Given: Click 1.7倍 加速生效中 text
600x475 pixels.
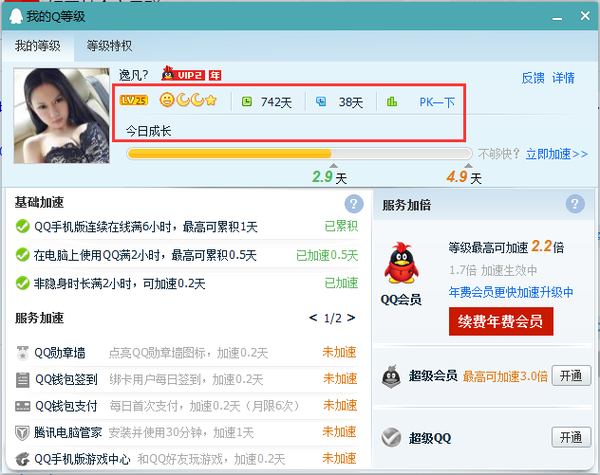Looking at the screenshot, I should (493, 271).
